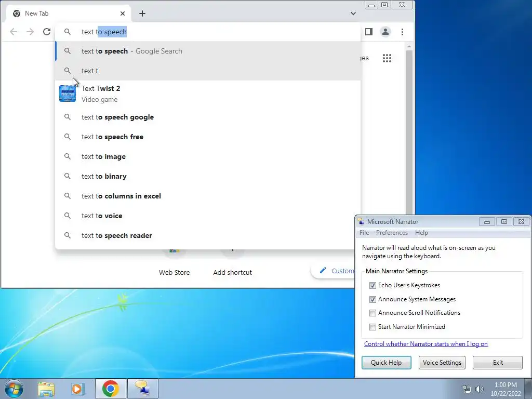Minimize the Microsoft Narrator window

487,222
